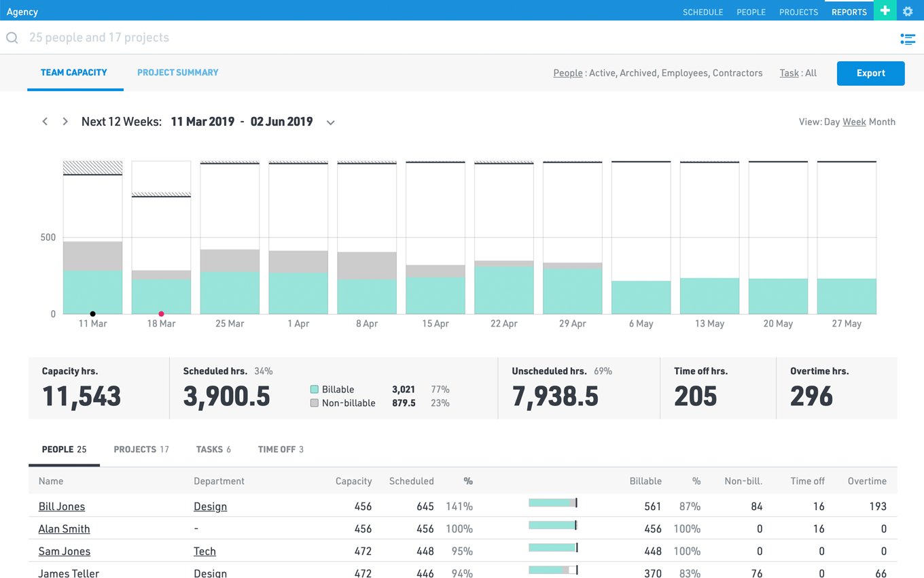Open the Time Off 3 tab
This screenshot has height=578, width=924.
coord(279,449)
